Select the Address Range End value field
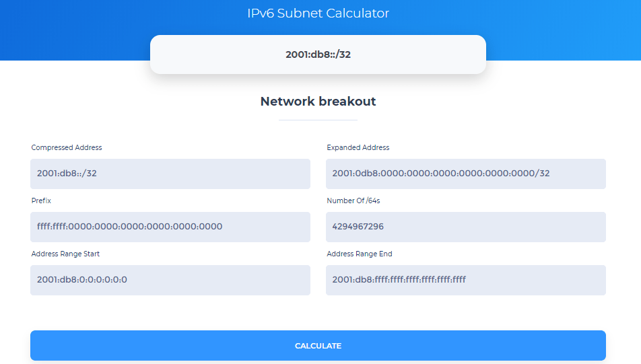This screenshot has height=364, width=641. click(465, 280)
